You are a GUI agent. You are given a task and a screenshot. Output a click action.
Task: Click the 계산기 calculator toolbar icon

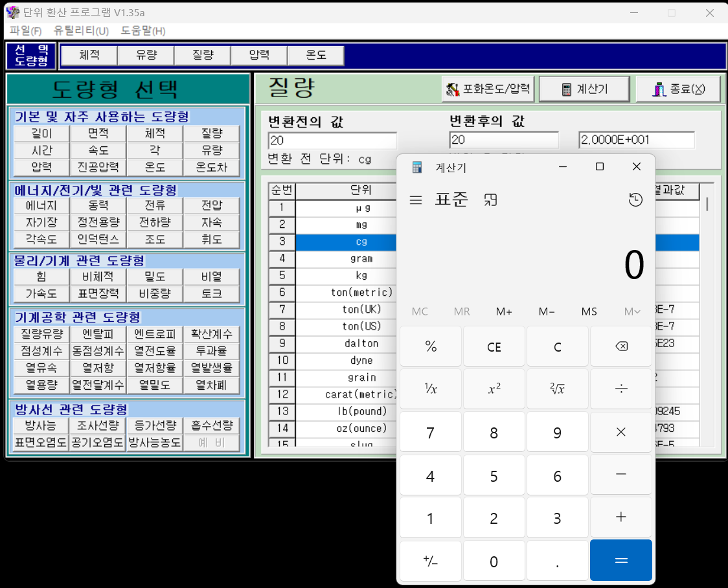[584, 89]
